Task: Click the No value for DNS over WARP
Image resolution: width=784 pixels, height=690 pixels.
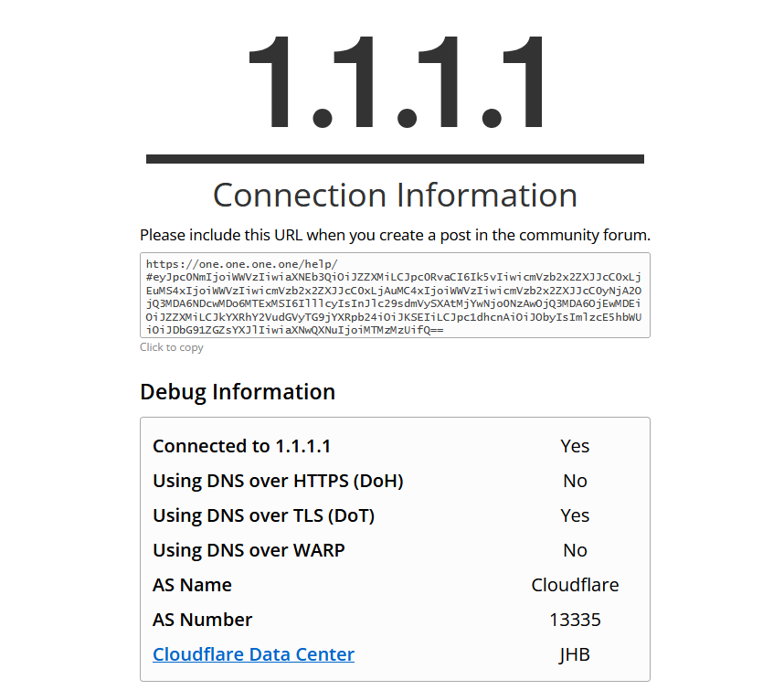Action: (575, 550)
